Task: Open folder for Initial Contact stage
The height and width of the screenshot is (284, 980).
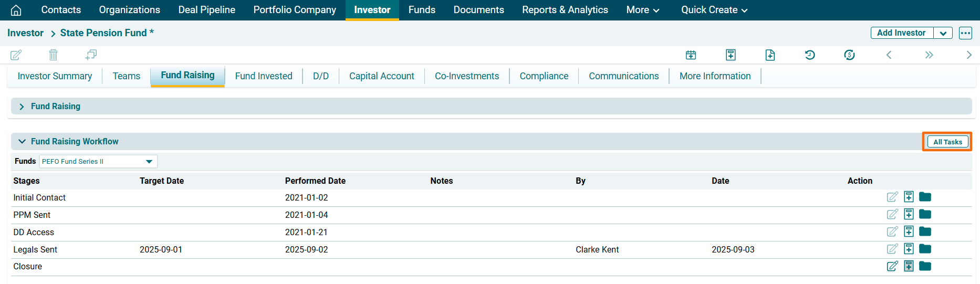Action: point(925,197)
